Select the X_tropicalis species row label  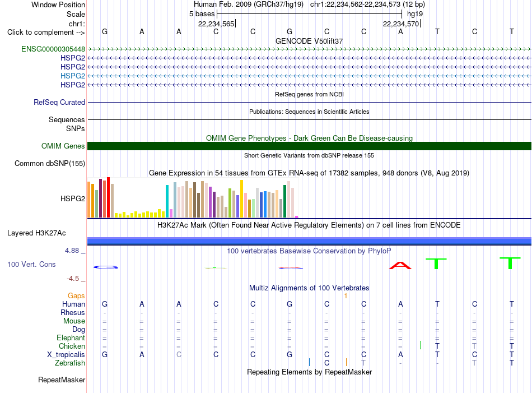(x=66, y=355)
